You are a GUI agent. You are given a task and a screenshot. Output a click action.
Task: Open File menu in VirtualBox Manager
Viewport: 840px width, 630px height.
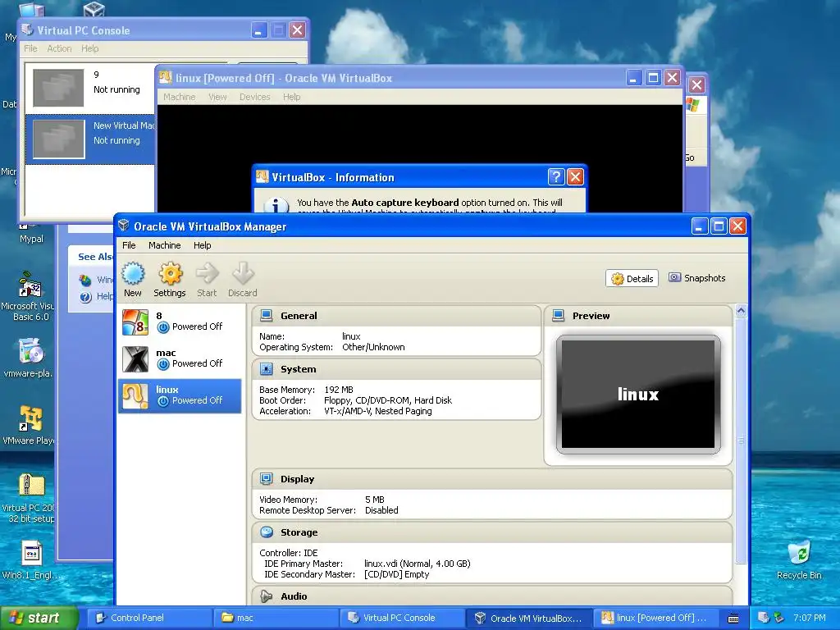[129, 245]
